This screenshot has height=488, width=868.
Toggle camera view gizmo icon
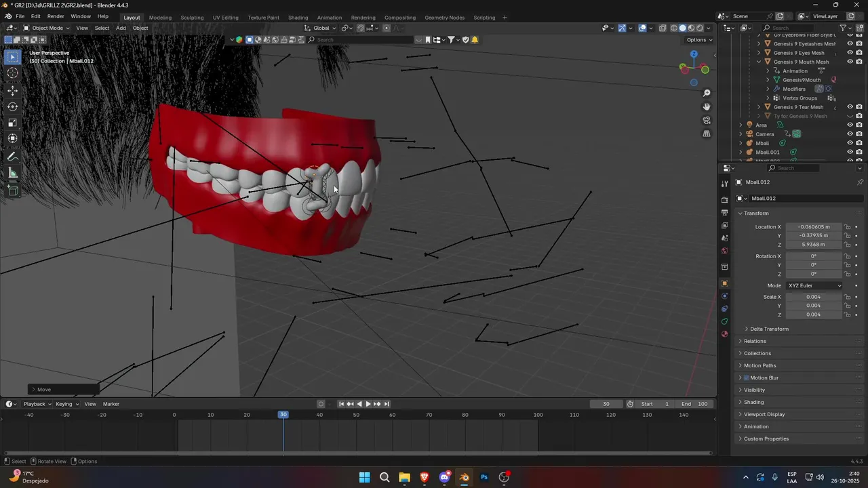(707, 120)
